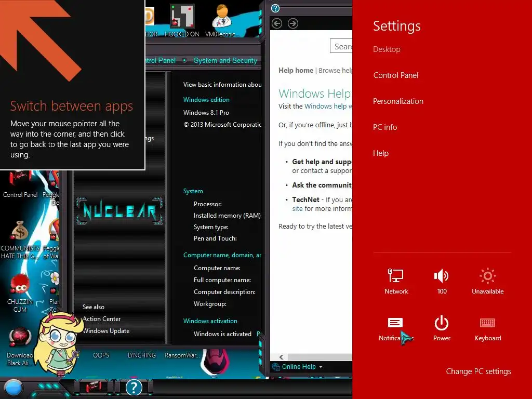Adjust the volume icon showing 100
The width and height of the screenshot is (532, 399).
(442, 281)
